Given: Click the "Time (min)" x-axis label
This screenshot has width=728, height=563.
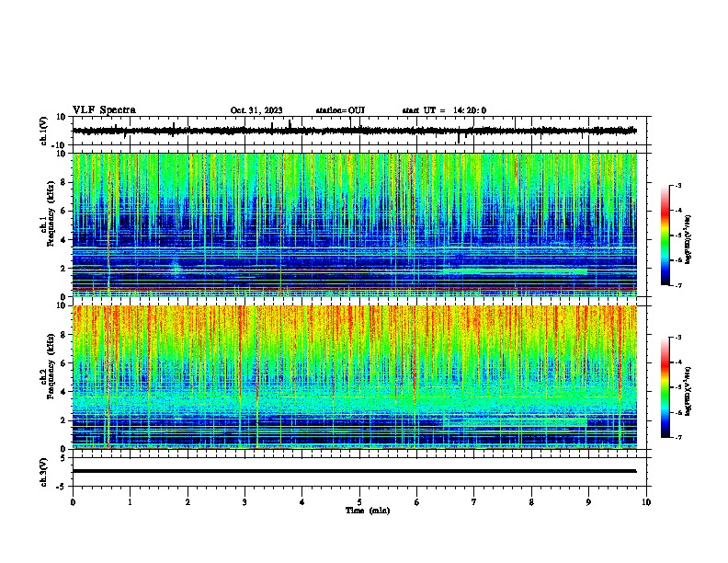Looking at the screenshot, I should click(x=368, y=511).
